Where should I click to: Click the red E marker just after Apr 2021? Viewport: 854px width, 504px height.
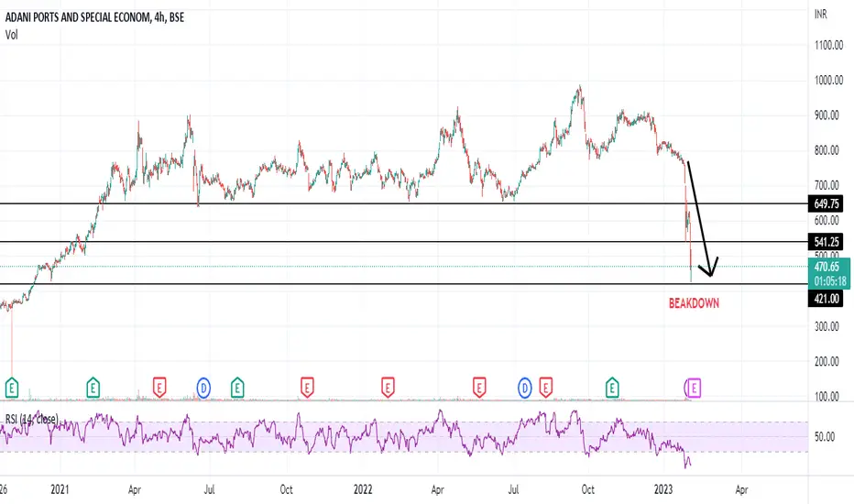[x=159, y=388]
